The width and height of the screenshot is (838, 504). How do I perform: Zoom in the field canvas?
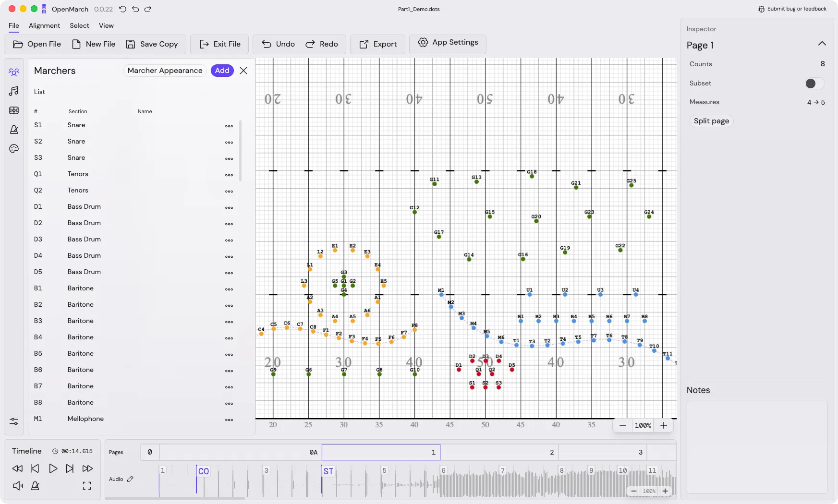click(x=664, y=425)
